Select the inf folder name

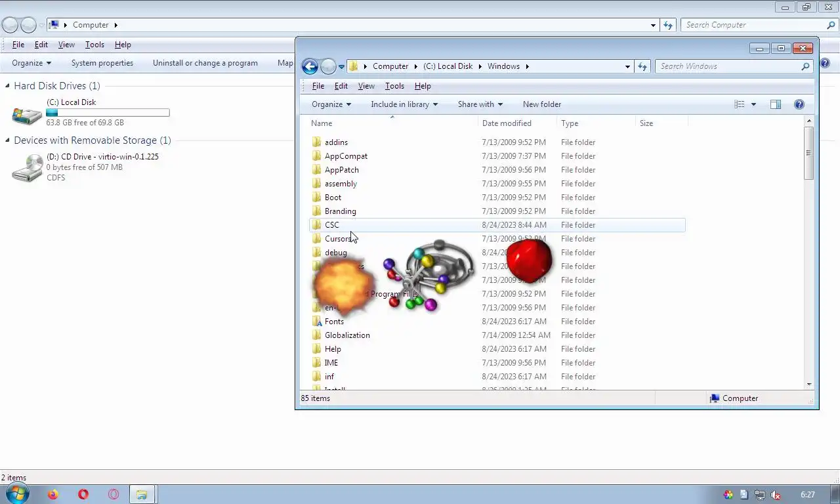click(x=329, y=377)
